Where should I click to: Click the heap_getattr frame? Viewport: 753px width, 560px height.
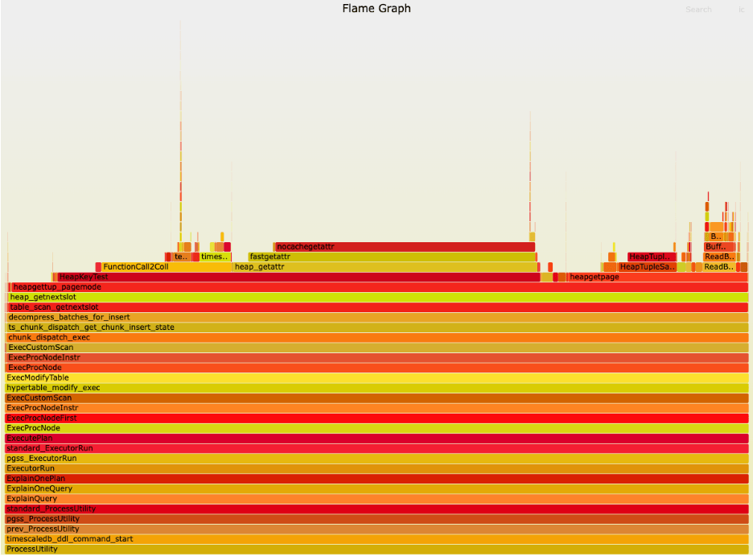click(385, 266)
